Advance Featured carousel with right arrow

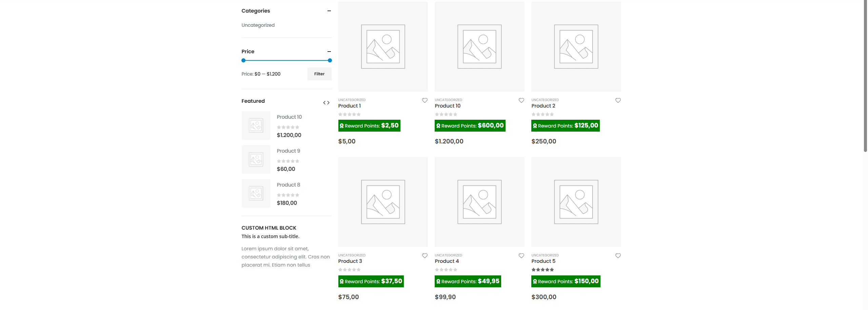click(x=329, y=102)
